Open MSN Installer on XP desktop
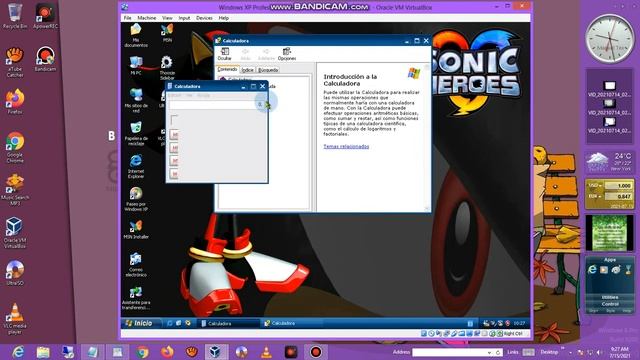Viewport: 640px width, 360px height. (x=136, y=229)
